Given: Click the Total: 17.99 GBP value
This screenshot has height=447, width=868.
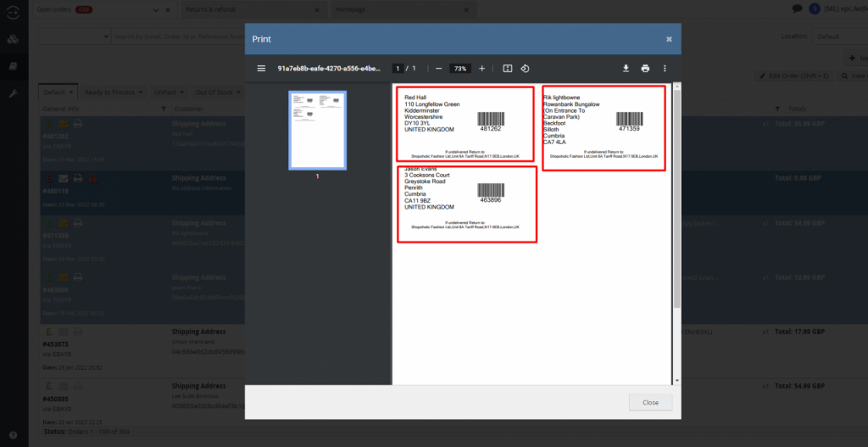Looking at the screenshot, I should (x=799, y=332).
